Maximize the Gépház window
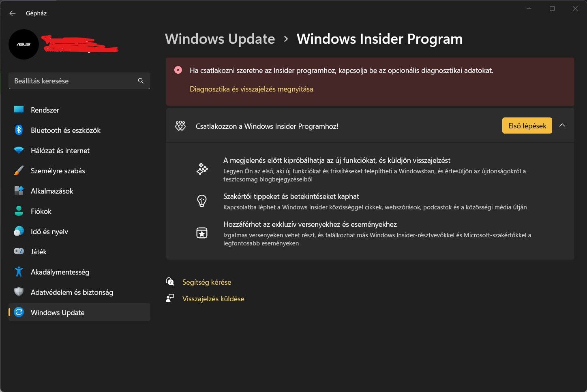Viewport: 587px width, 392px height. tap(552, 9)
